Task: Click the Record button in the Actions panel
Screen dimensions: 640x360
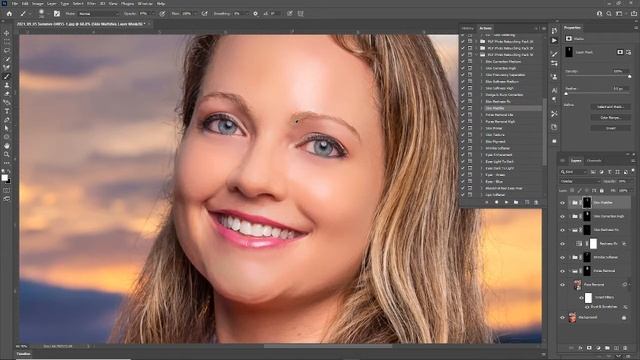Action: click(x=497, y=202)
